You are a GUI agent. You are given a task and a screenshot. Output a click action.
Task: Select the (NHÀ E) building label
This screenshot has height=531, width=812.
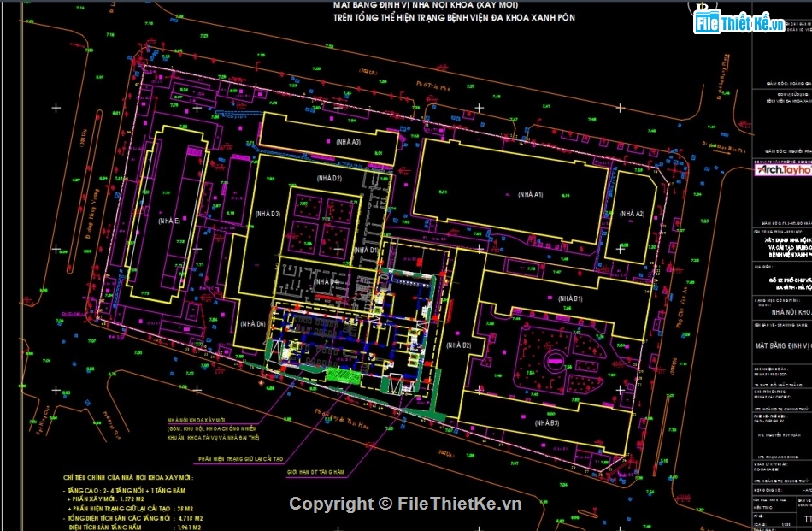[x=168, y=221]
